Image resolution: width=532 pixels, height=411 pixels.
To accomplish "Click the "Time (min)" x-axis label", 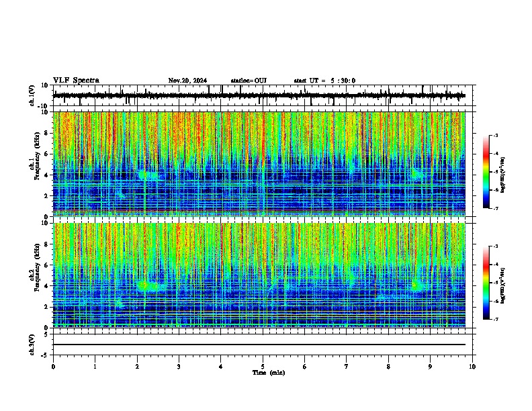I will (x=269, y=373).
